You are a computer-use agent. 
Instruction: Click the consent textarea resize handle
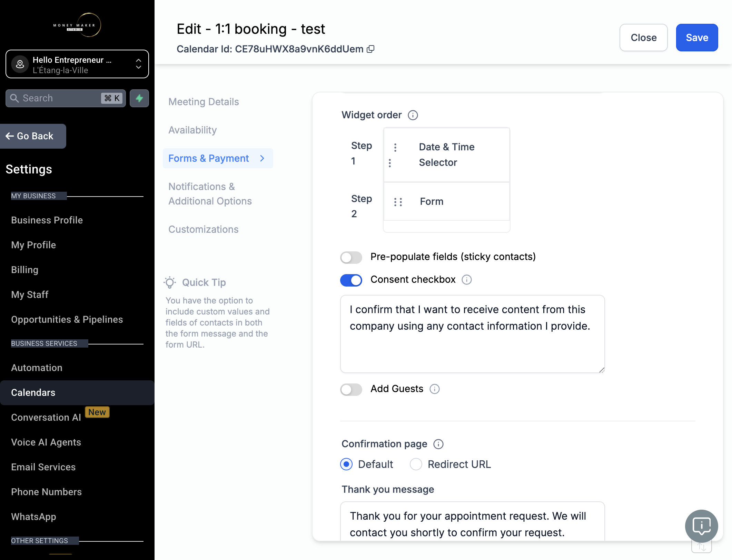pos(601,370)
